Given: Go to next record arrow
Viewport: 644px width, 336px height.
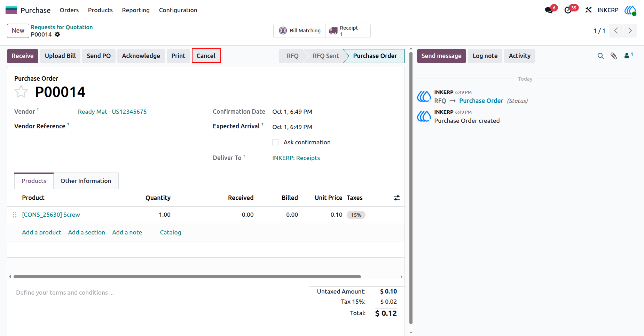Looking at the screenshot, I should (x=630, y=31).
